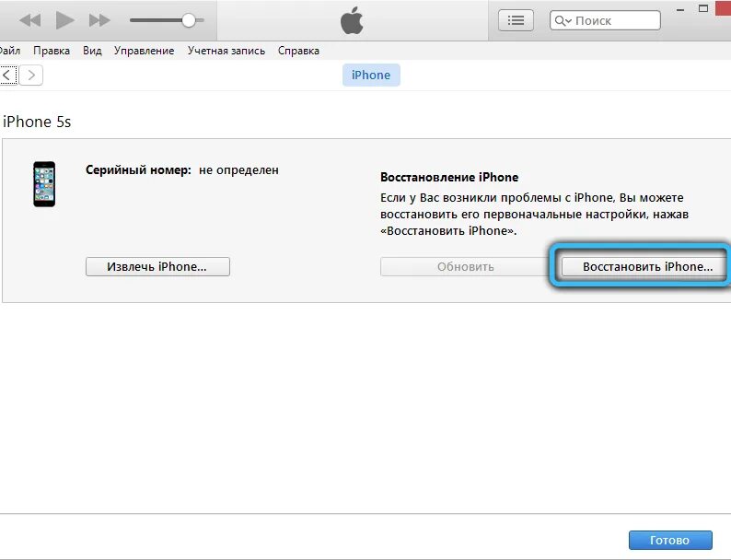This screenshot has width=731, height=560.
Task: Click the blue Готово button
Action: (x=670, y=541)
